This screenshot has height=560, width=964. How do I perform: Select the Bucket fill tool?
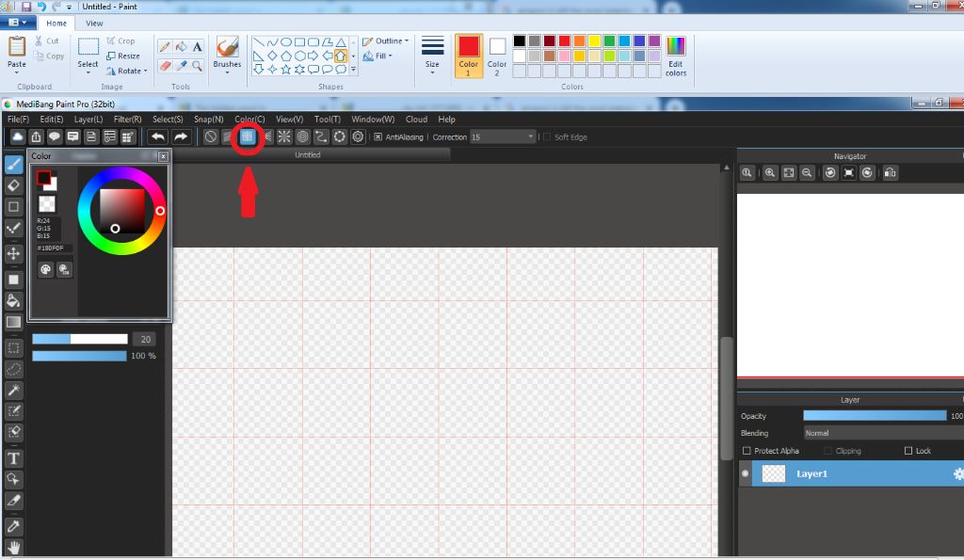tap(13, 300)
